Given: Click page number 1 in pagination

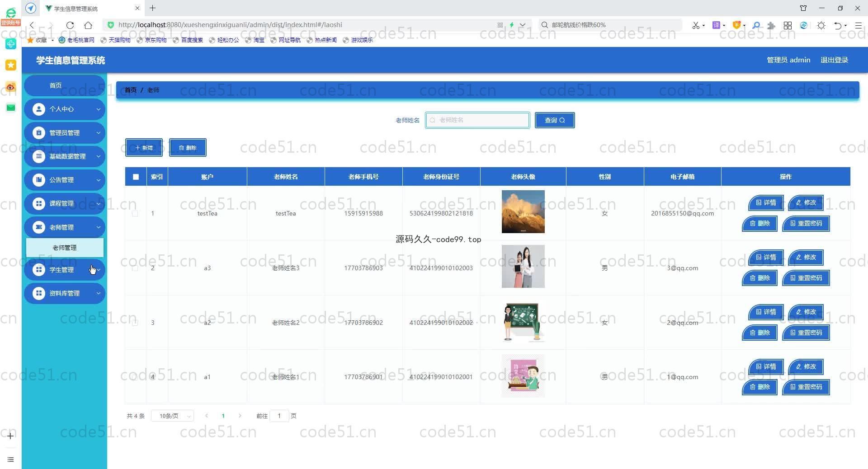Looking at the screenshot, I should (223, 416).
